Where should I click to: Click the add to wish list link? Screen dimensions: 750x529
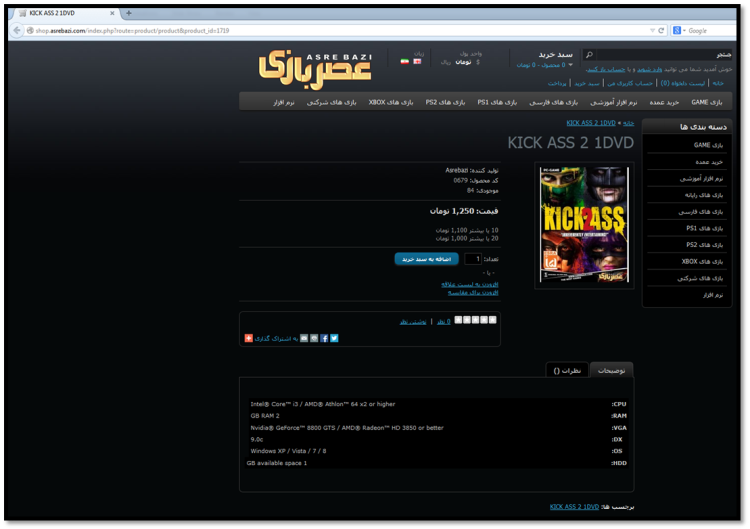[470, 285]
